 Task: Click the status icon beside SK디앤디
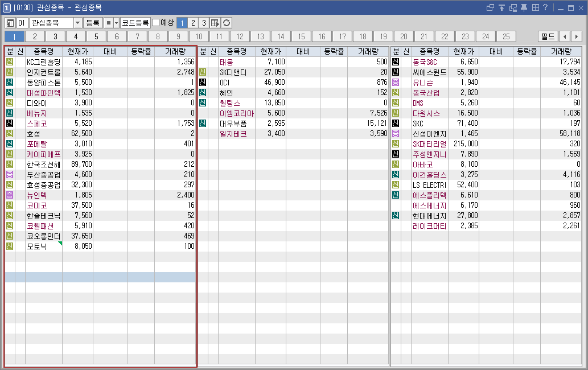click(x=203, y=72)
